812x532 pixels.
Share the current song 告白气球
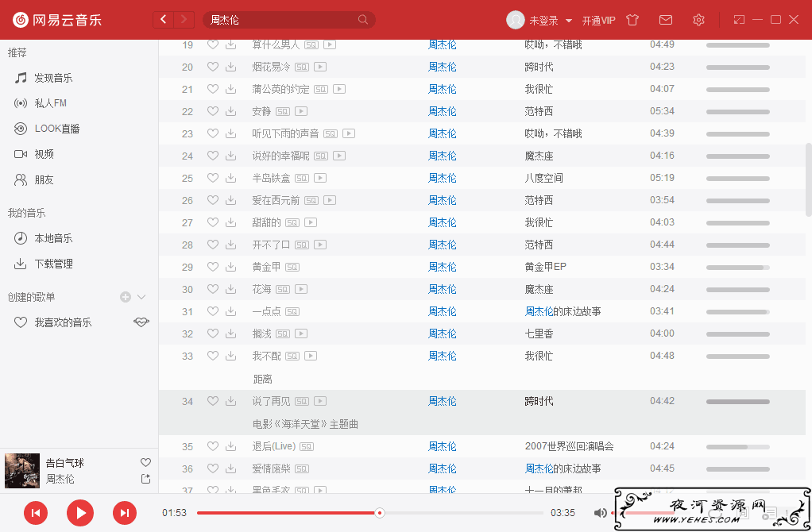(x=146, y=479)
